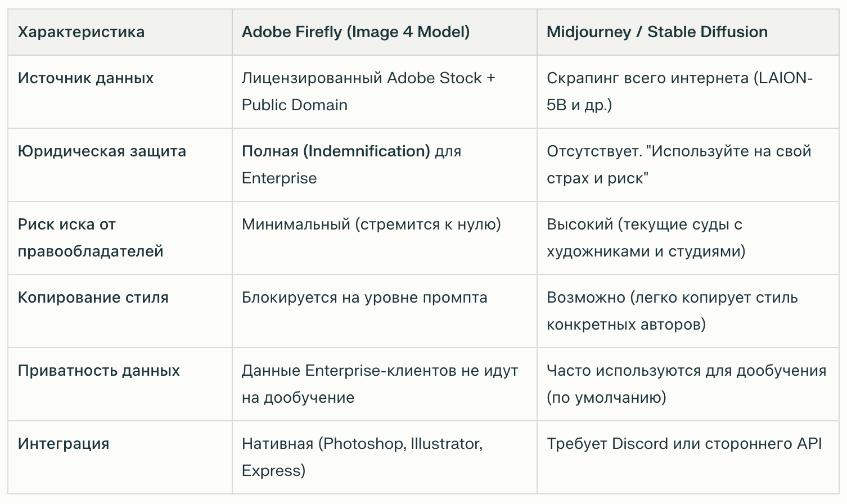The height and width of the screenshot is (504, 847).
Task: Click the 'Юридическая защита' row label
Action: [102, 151]
